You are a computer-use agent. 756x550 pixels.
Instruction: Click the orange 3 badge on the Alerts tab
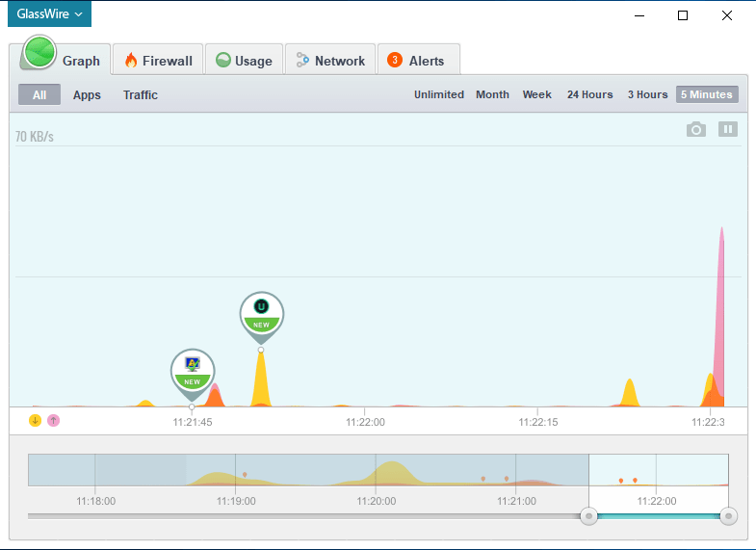[395, 60]
